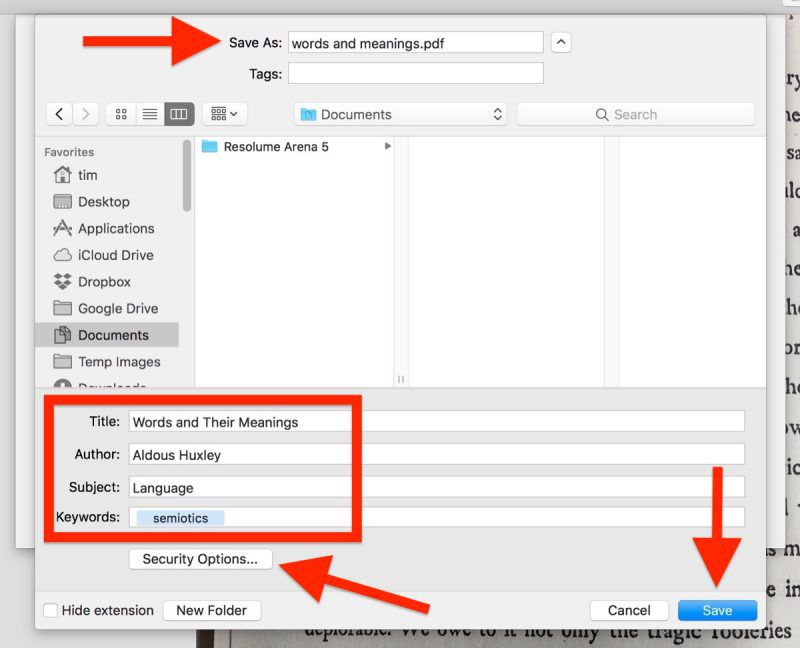Expand the Resolume Arena 5 folder

point(388,147)
